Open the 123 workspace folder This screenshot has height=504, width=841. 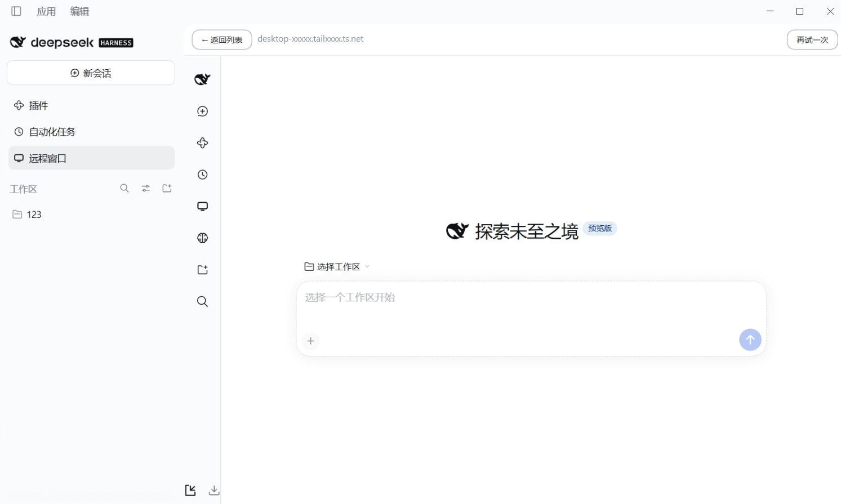[91, 214]
